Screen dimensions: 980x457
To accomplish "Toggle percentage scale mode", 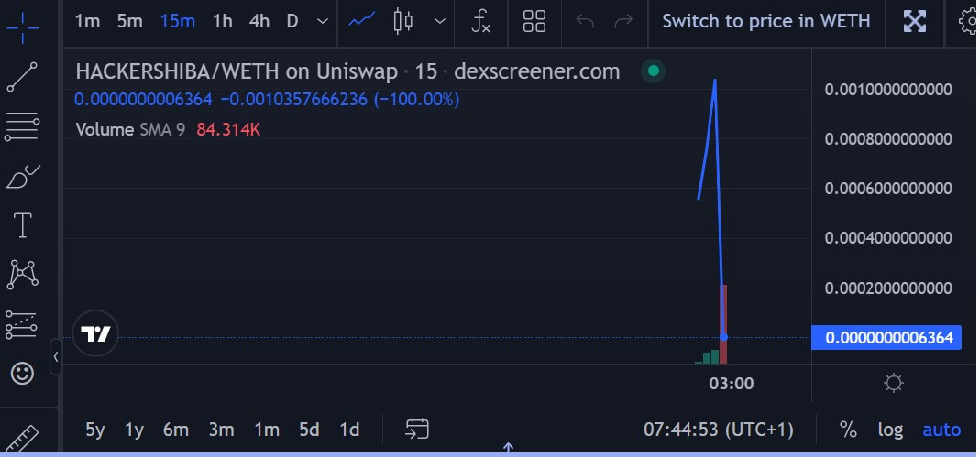I will pyautogui.click(x=848, y=430).
